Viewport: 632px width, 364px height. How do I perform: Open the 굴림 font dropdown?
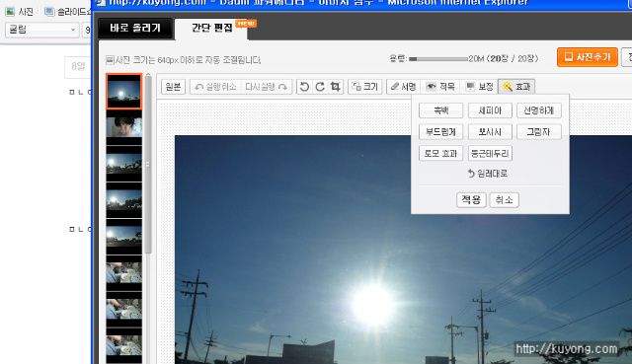click(x=42, y=30)
